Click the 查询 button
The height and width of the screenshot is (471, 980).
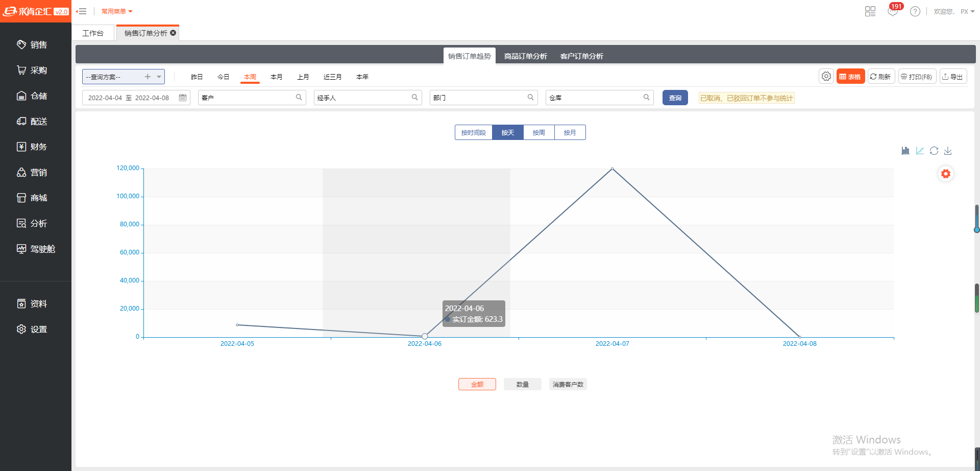(675, 98)
